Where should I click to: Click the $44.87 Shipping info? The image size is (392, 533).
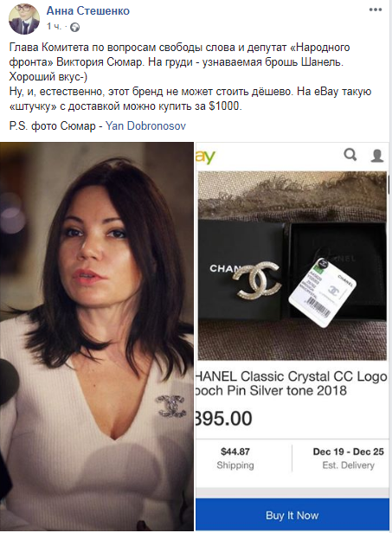pos(235,458)
